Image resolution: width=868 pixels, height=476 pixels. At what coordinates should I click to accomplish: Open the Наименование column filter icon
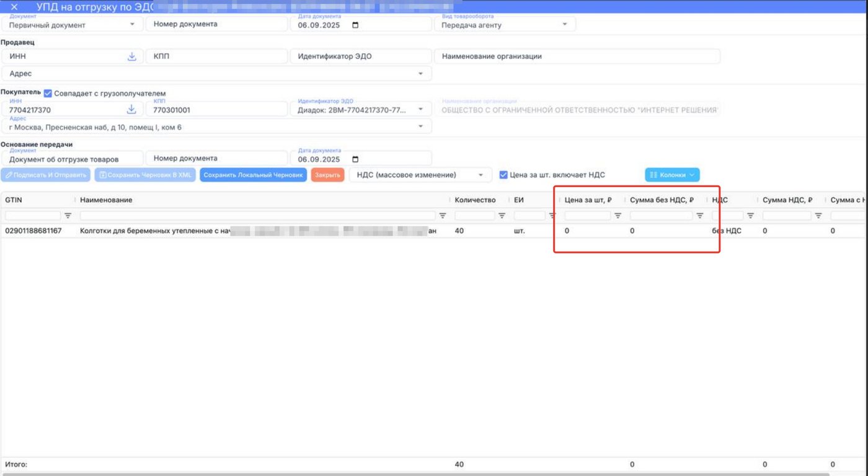point(443,216)
